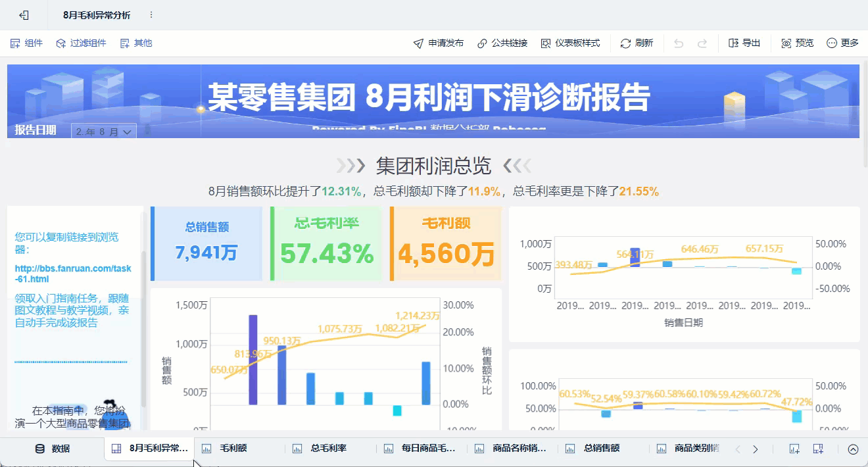
Task: Add a new component tab icon
Action: point(795,449)
